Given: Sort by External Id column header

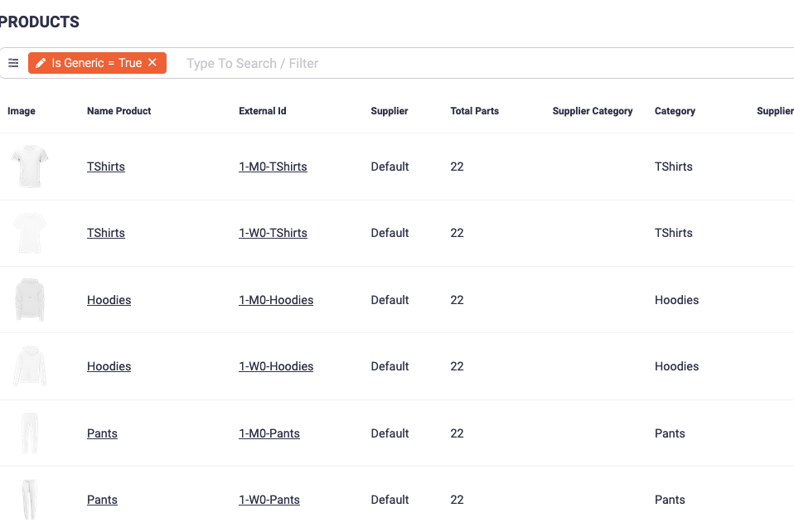Looking at the screenshot, I should pos(262,111).
